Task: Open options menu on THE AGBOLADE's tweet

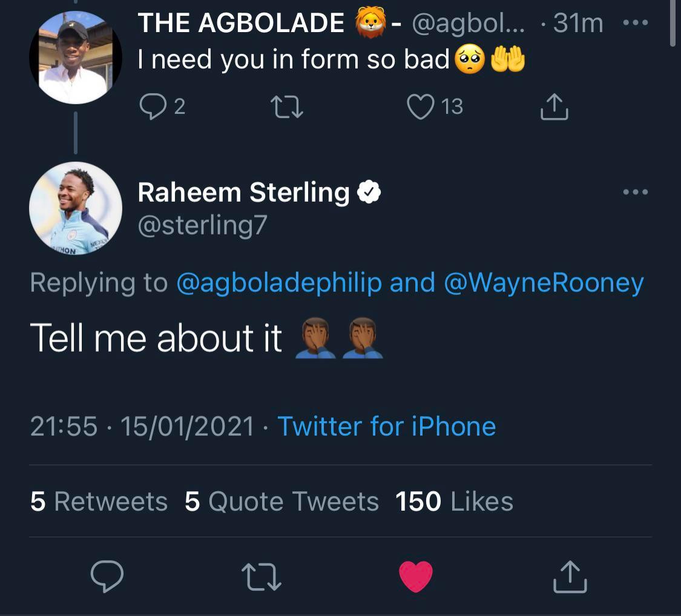Action: tap(635, 22)
